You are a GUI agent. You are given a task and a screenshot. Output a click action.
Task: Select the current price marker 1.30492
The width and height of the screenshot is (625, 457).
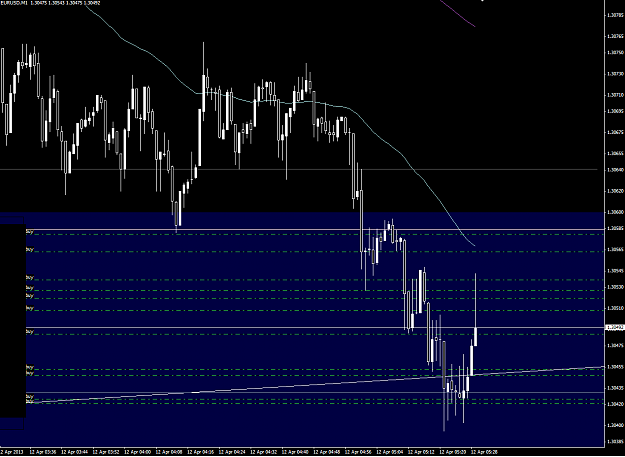pyautogui.click(x=615, y=328)
